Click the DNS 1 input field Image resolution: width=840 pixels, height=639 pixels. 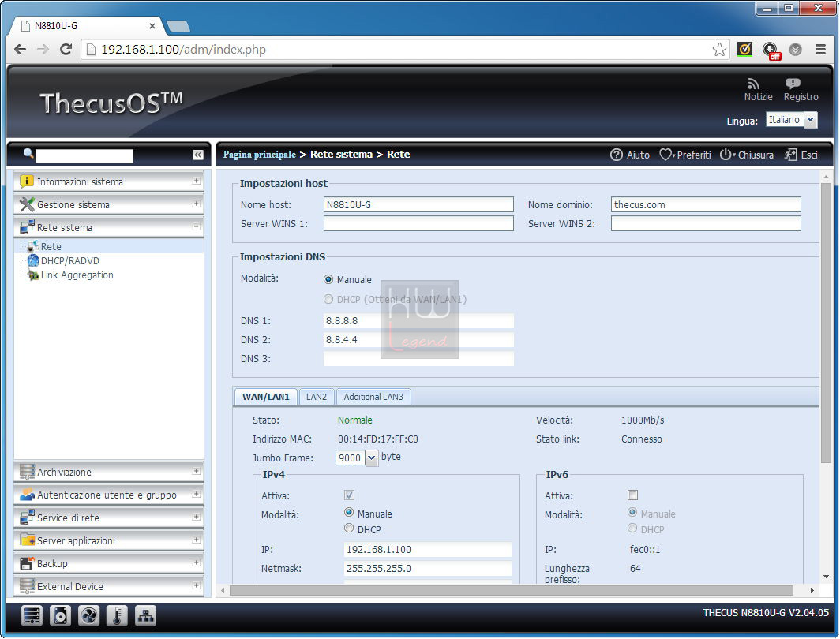pyautogui.click(x=418, y=320)
